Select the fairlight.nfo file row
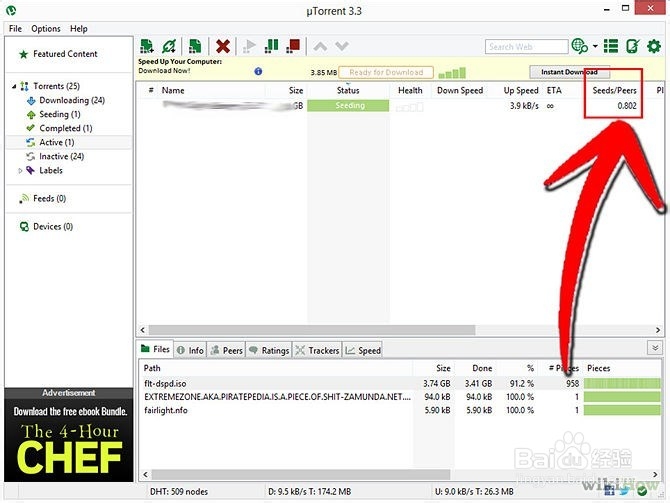This screenshot has height=503, width=670. (x=400, y=410)
